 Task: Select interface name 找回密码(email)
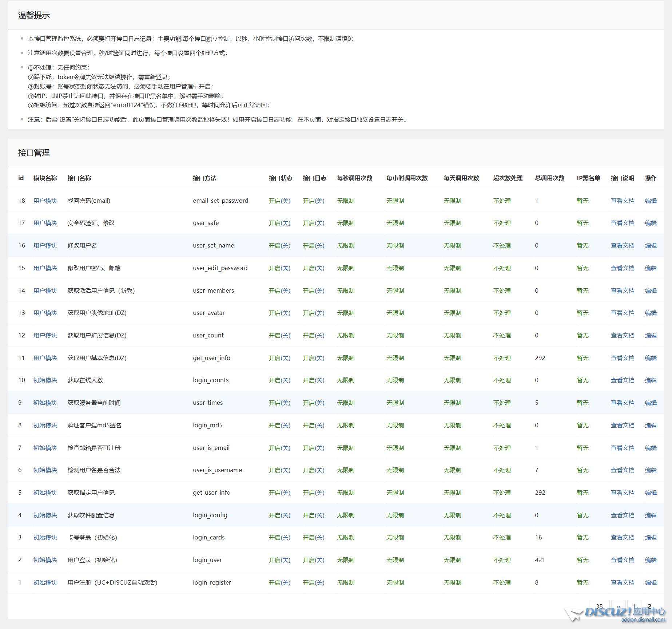tap(89, 201)
